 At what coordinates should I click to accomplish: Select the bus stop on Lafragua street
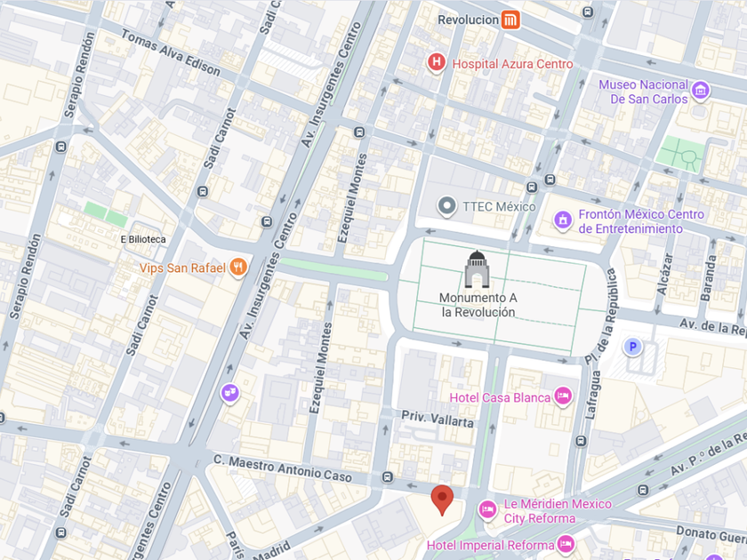point(580,441)
